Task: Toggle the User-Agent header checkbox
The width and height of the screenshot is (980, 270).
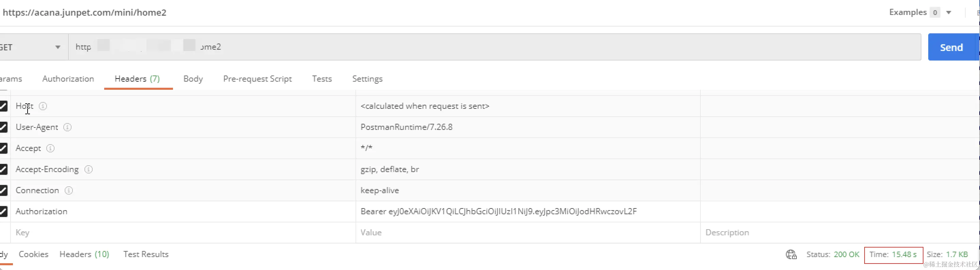Action: [3, 127]
